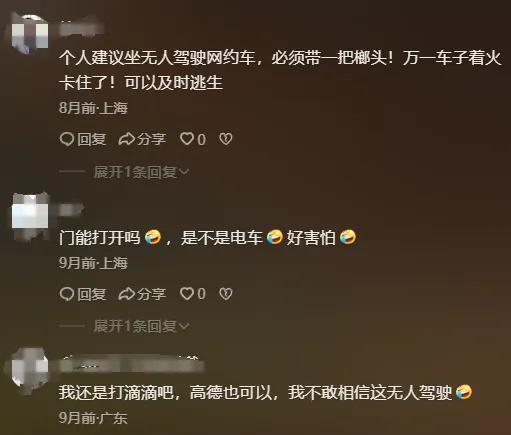Tap broken heart icon on second comment

226,294
